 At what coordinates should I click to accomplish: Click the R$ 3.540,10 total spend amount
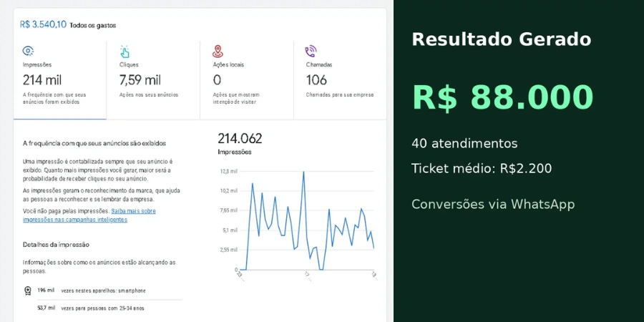click(43, 24)
